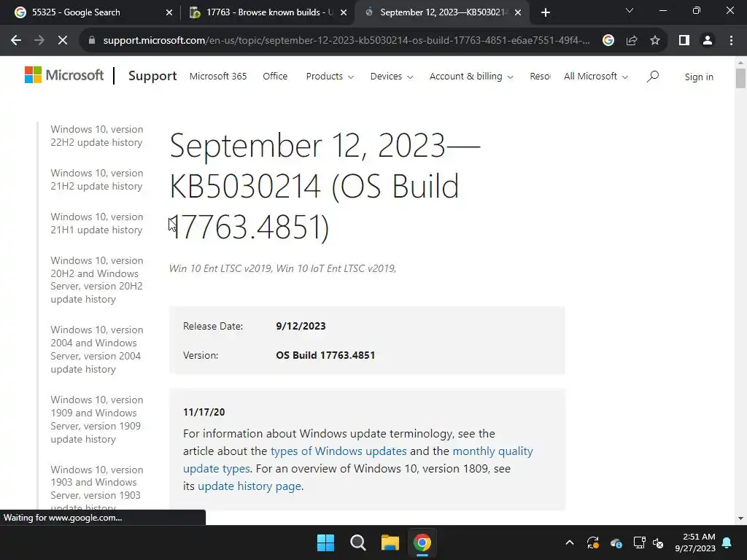Show hidden system tray icons

pos(569,542)
